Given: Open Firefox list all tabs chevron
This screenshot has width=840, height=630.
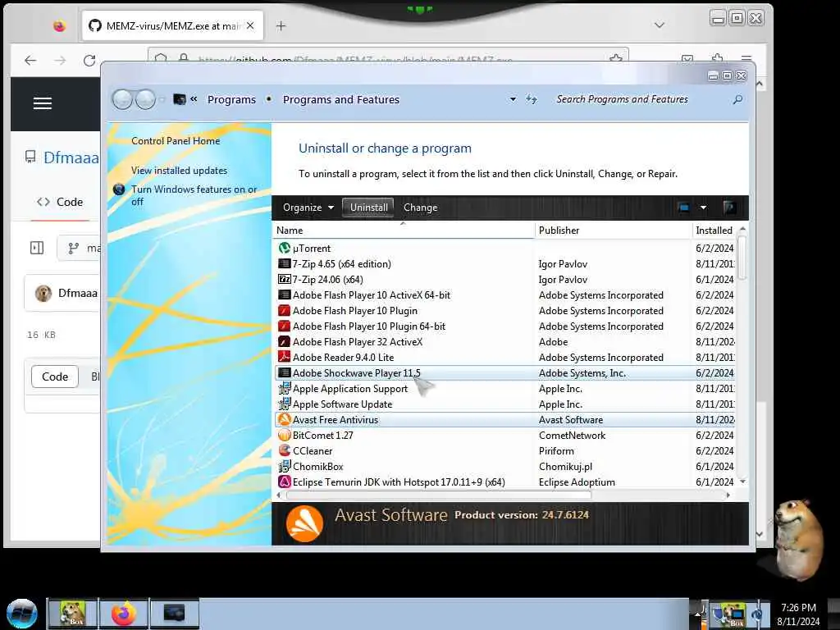Looking at the screenshot, I should pyautogui.click(x=660, y=25).
